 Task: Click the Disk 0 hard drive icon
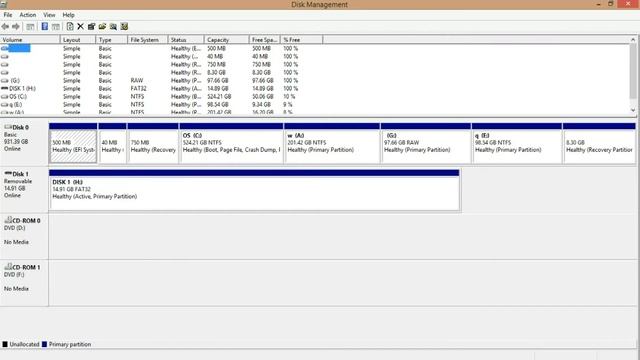pos(8,127)
